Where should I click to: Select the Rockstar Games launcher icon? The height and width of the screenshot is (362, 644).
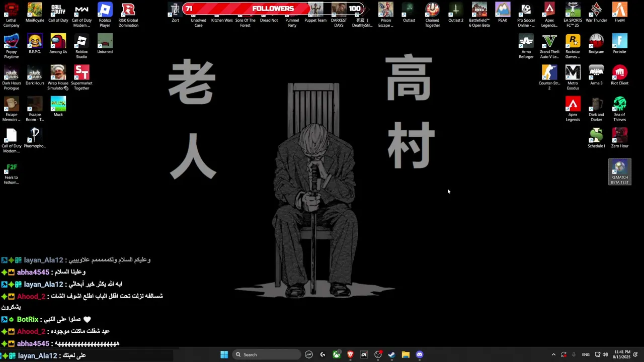pyautogui.click(x=573, y=47)
